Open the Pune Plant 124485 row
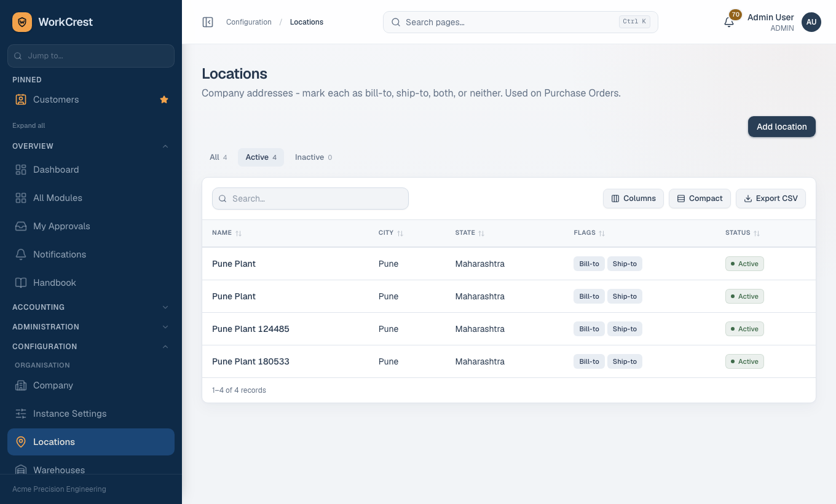 click(x=509, y=329)
